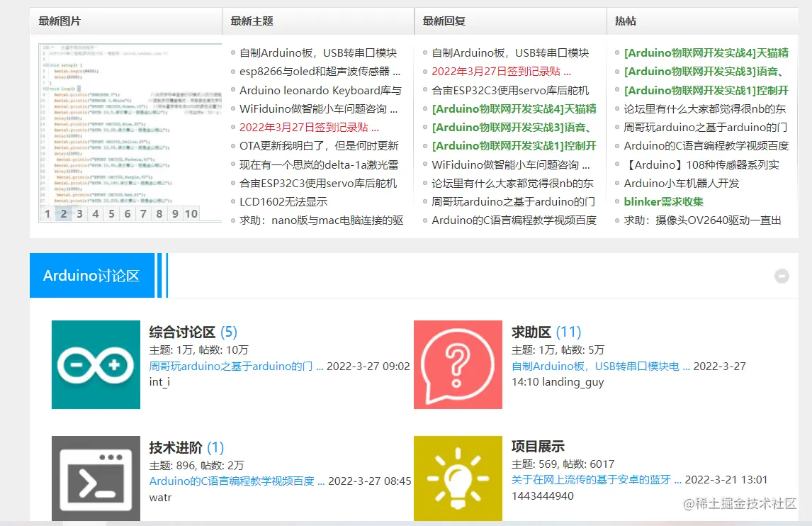Open the Arduino讨论区 section header

(x=91, y=275)
